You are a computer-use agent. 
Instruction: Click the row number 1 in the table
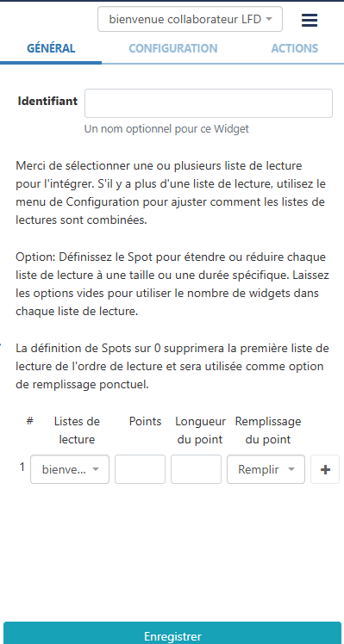point(22,467)
